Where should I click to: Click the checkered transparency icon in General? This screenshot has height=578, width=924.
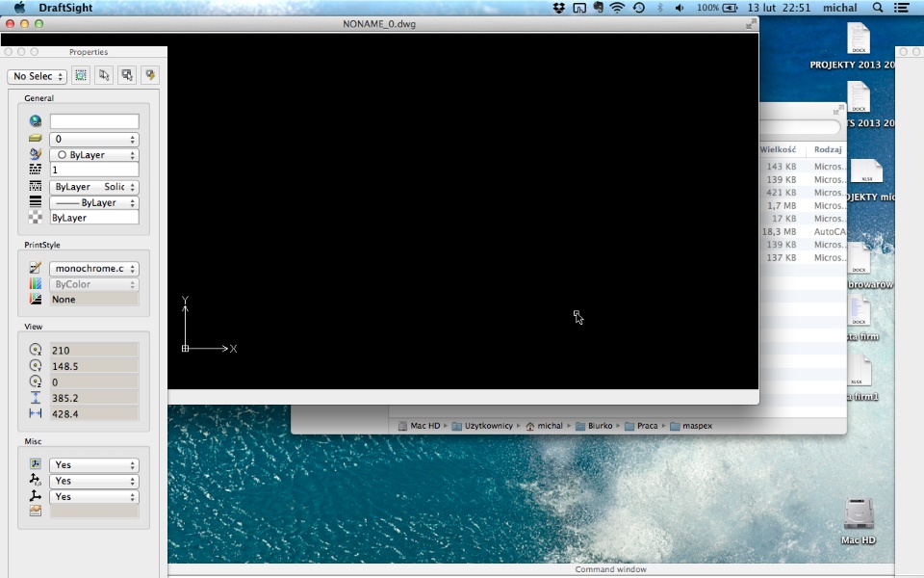(36, 217)
